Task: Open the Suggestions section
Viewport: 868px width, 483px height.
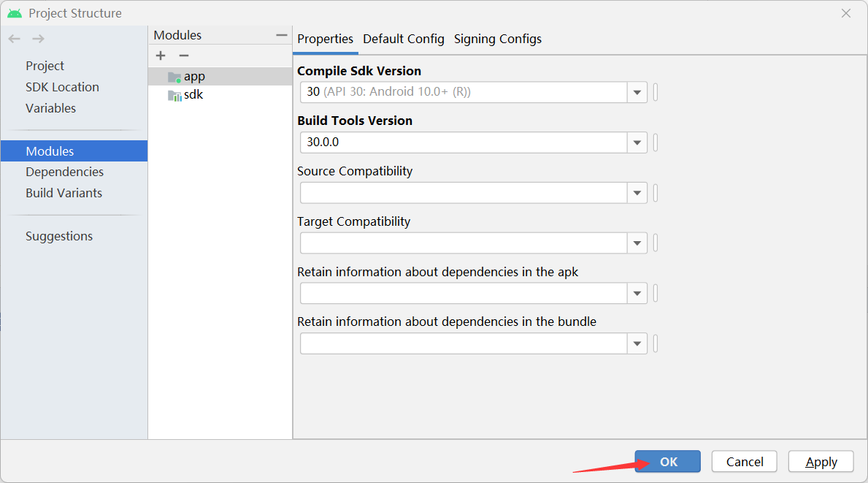Action: click(58, 236)
